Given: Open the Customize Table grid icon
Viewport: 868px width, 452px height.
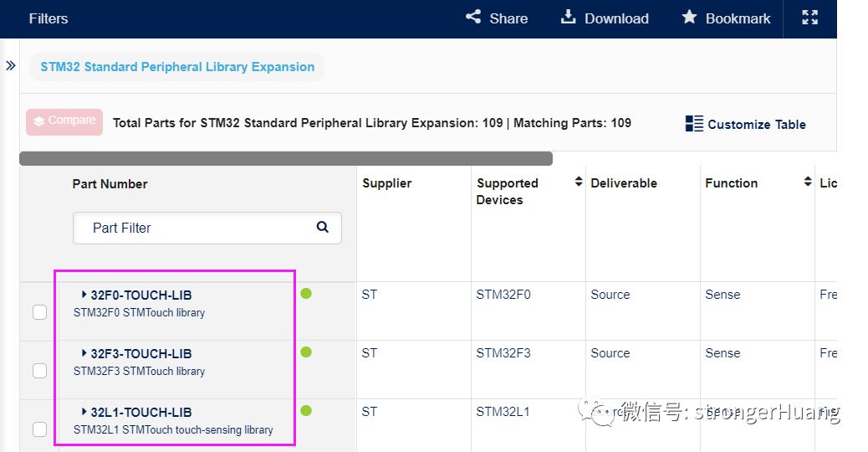Looking at the screenshot, I should 694,124.
